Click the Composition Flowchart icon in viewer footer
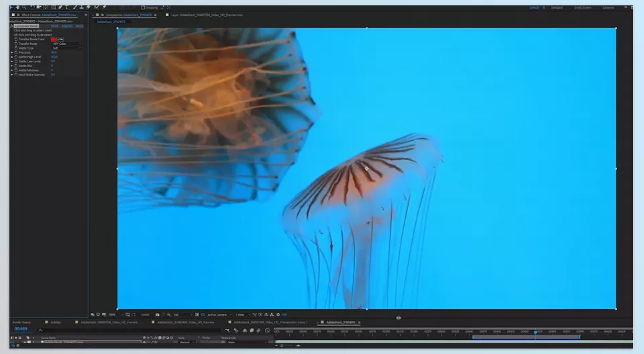The width and height of the screenshot is (644, 354). coord(272,314)
